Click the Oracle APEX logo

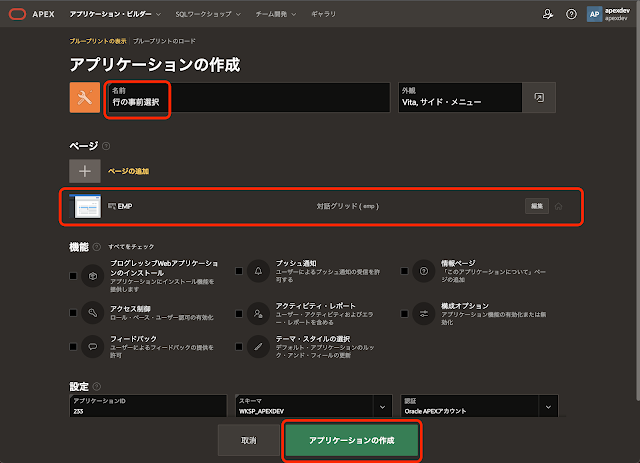17,14
